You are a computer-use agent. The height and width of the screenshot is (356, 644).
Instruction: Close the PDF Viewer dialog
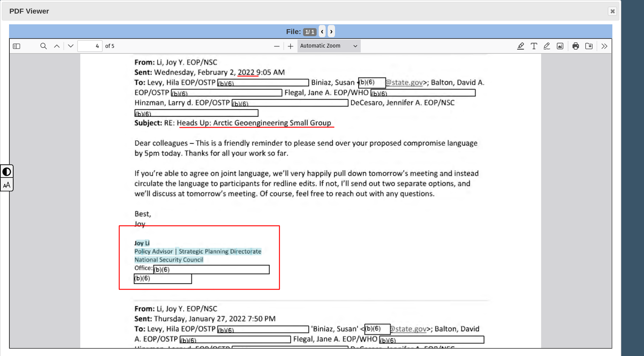click(612, 11)
